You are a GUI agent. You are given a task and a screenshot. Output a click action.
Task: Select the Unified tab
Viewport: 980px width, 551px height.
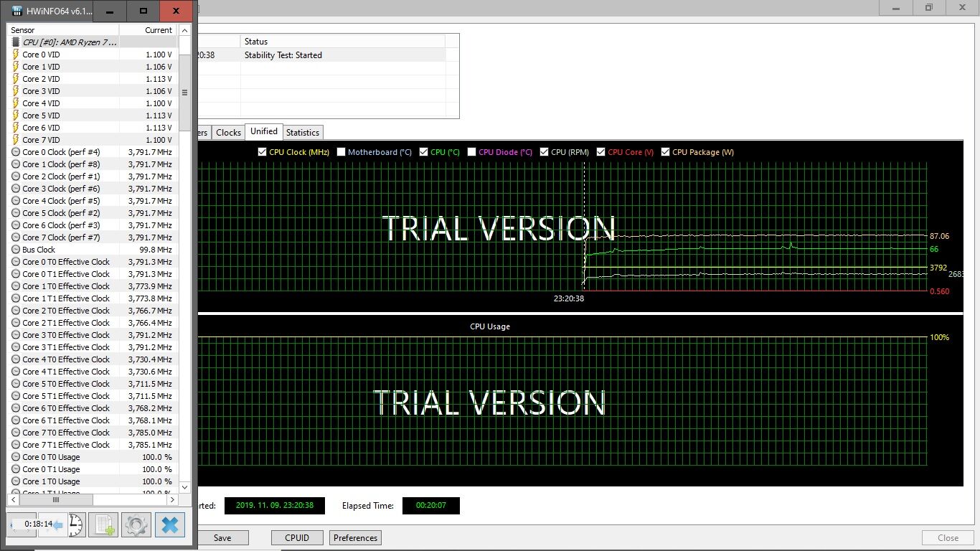pos(263,131)
